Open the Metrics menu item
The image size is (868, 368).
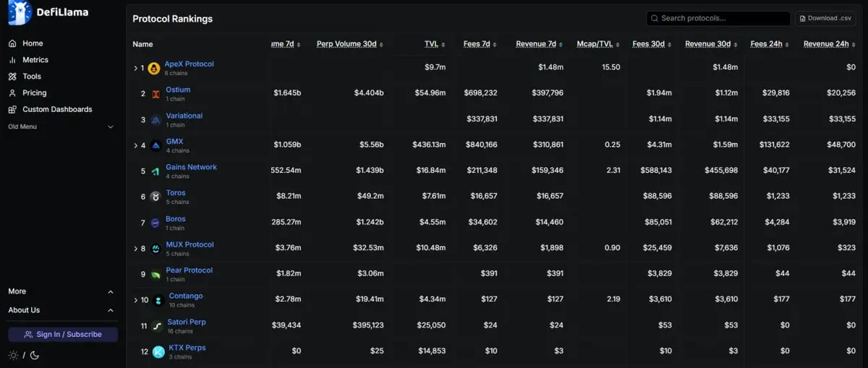pos(35,60)
